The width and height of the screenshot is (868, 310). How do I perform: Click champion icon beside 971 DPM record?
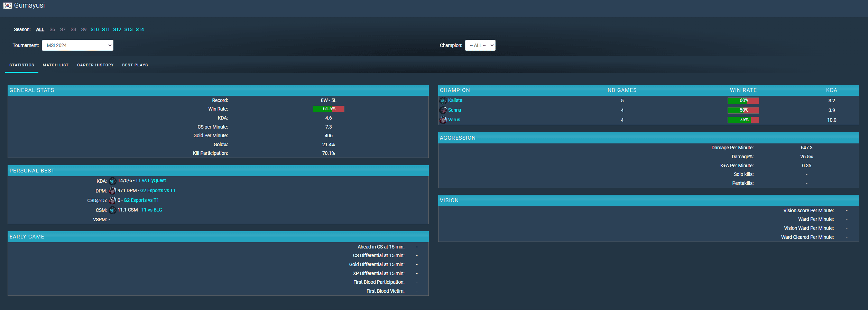(x=112, y=190)
